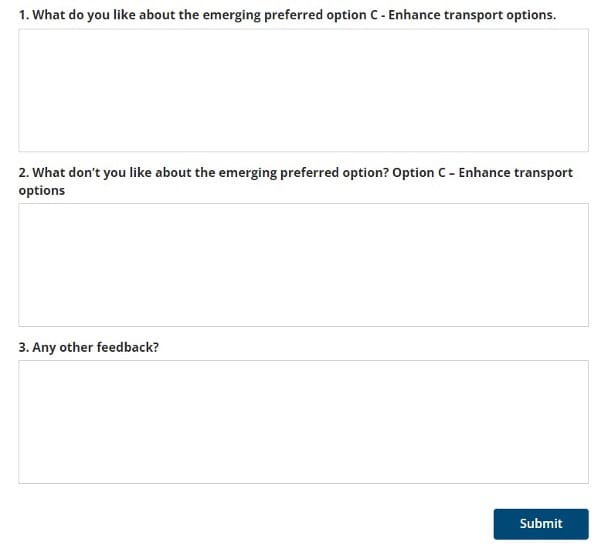602x552 pixels.
Task: Focus the question 1 answer text box
Action: tap(303, 90)
